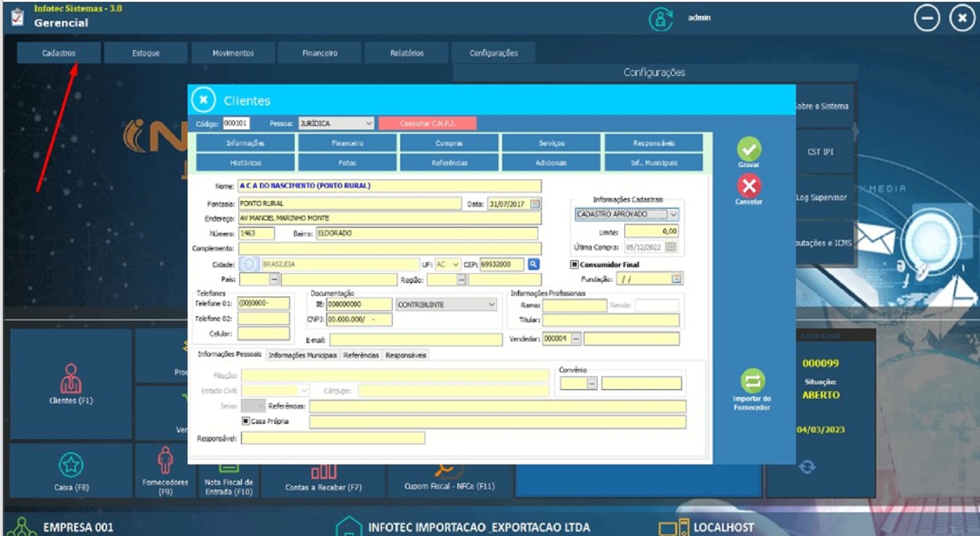The height and width of the screenshot is (536, 980).
Task: Toggle the Casa Própria checkbox
Action: click(246, 421)
